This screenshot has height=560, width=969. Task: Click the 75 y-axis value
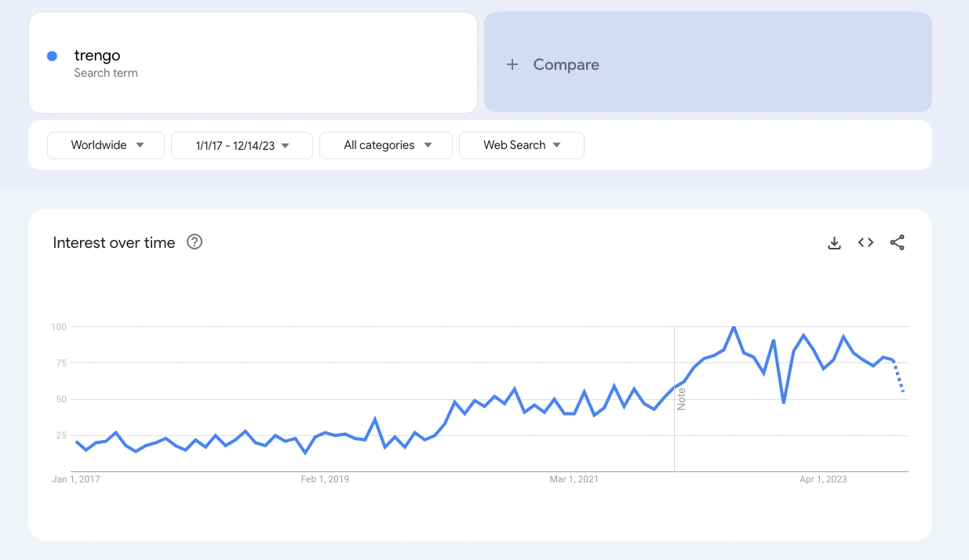pos(61,362)
